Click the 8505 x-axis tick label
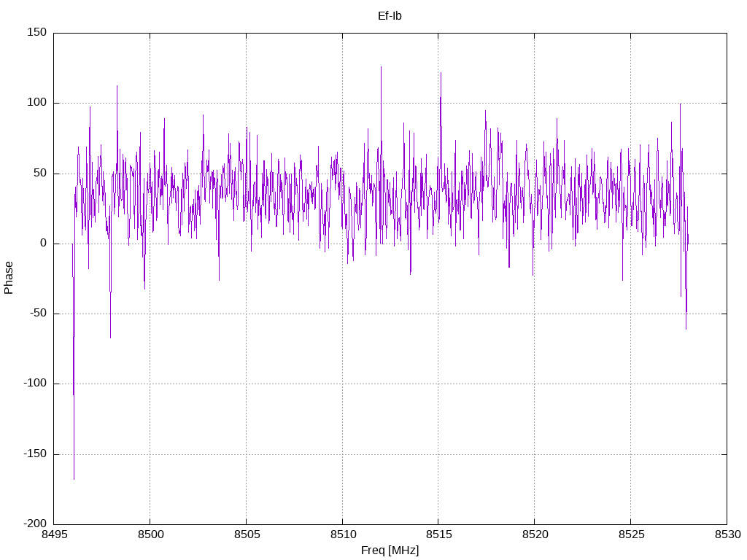 pyautogui.click(x=247, y=534)
